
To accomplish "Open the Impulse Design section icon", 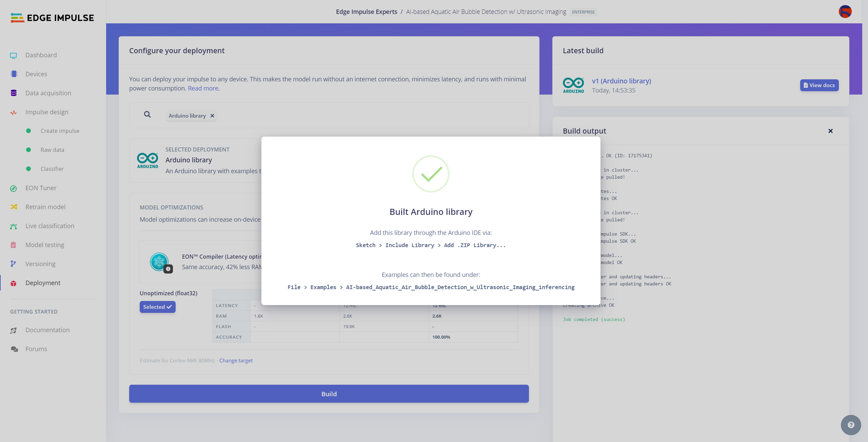I will pyautogui.click(x=14, y=112).
